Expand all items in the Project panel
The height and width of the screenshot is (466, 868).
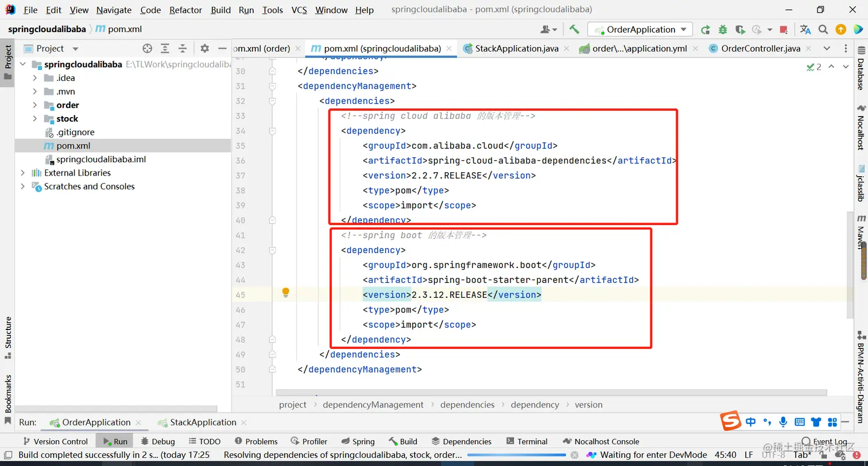click(165, 49)
